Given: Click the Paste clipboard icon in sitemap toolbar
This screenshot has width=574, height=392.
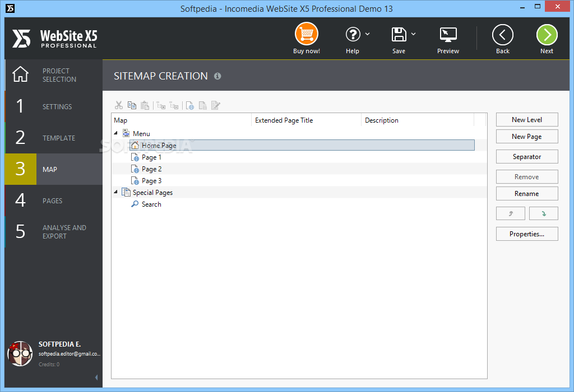Looking at the screenshot, I should pos(145,106).
